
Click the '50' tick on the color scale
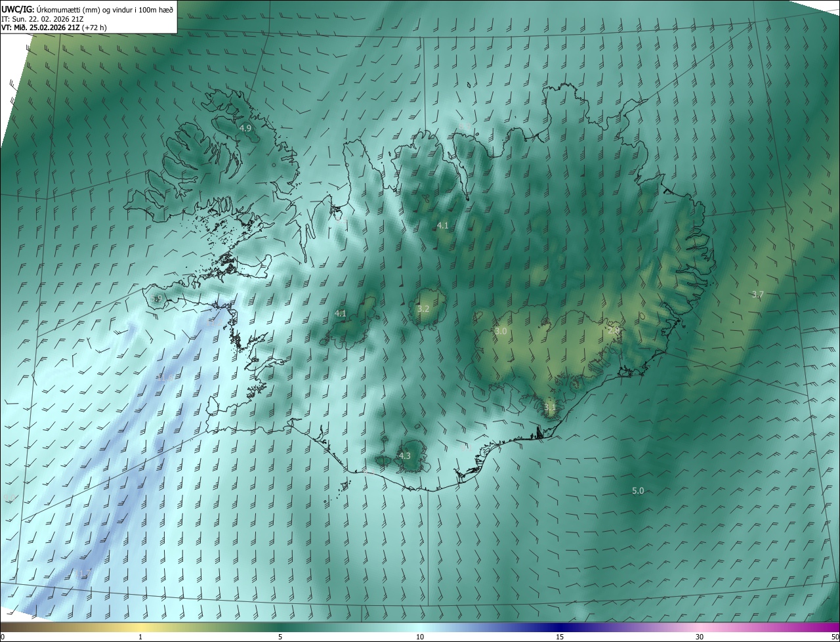pos(835,637)
